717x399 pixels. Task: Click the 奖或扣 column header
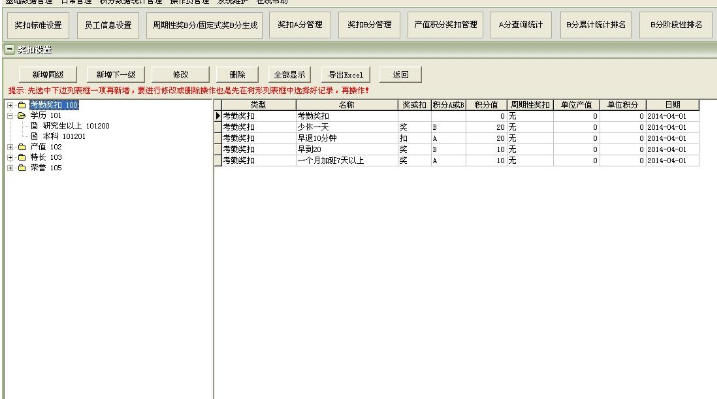click(414, 105)
